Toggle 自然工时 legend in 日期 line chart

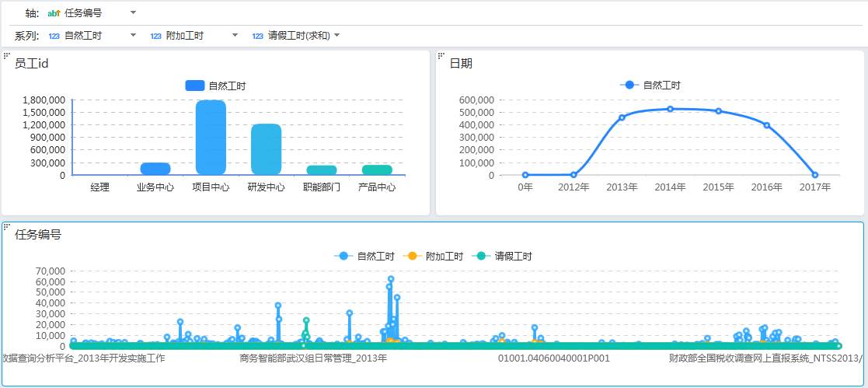coord(650,86)
